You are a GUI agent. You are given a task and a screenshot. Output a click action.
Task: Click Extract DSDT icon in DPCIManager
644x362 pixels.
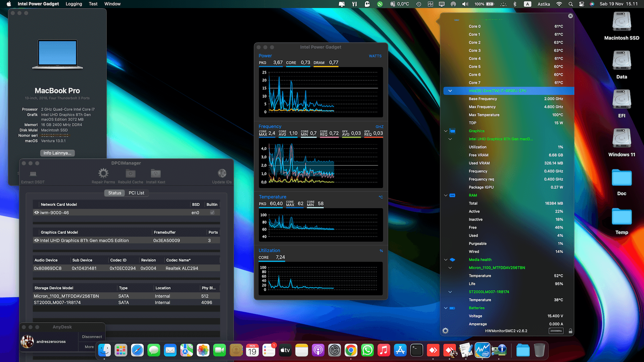[x=33, y=174]
